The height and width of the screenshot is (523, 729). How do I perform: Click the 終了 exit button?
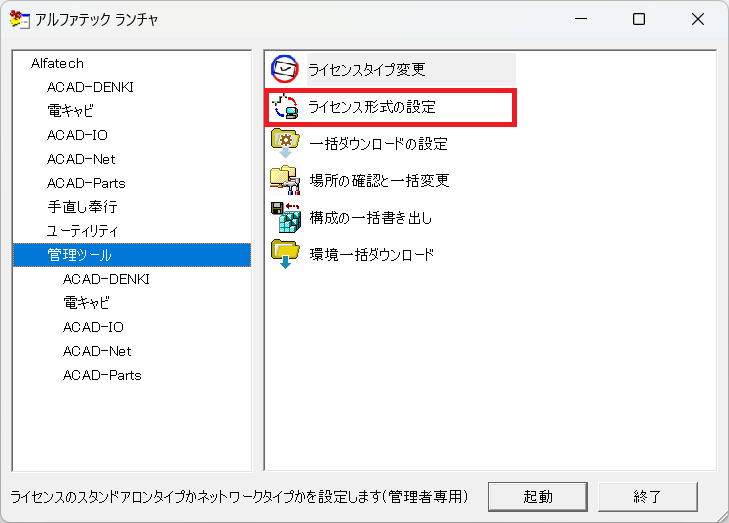click(x=648, y=497)
